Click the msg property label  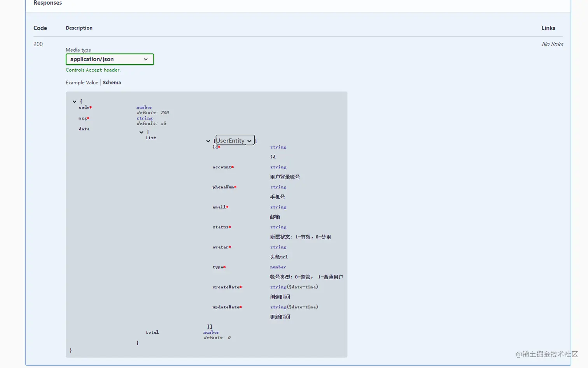point(83,118)
